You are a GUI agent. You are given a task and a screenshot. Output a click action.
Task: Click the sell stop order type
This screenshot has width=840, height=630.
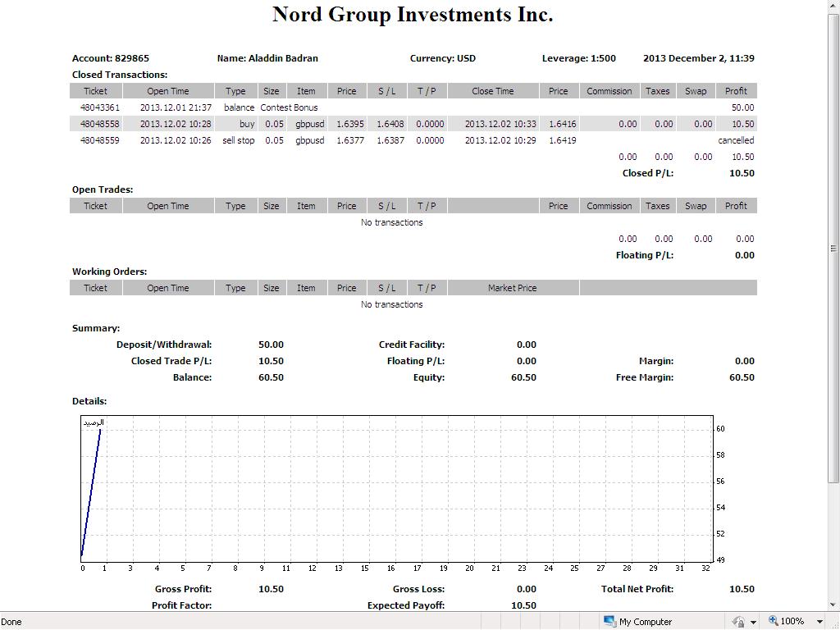click(x=239, y=140)
